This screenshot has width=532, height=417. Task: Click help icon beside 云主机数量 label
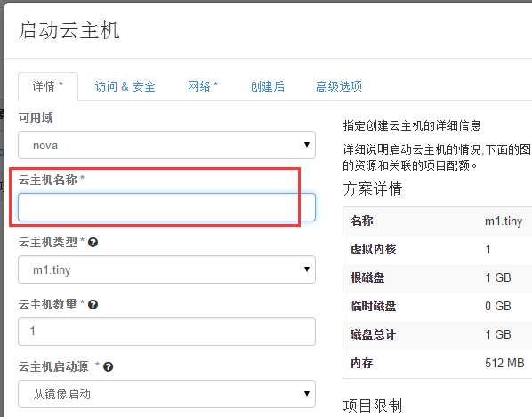(x=93, y=304)
